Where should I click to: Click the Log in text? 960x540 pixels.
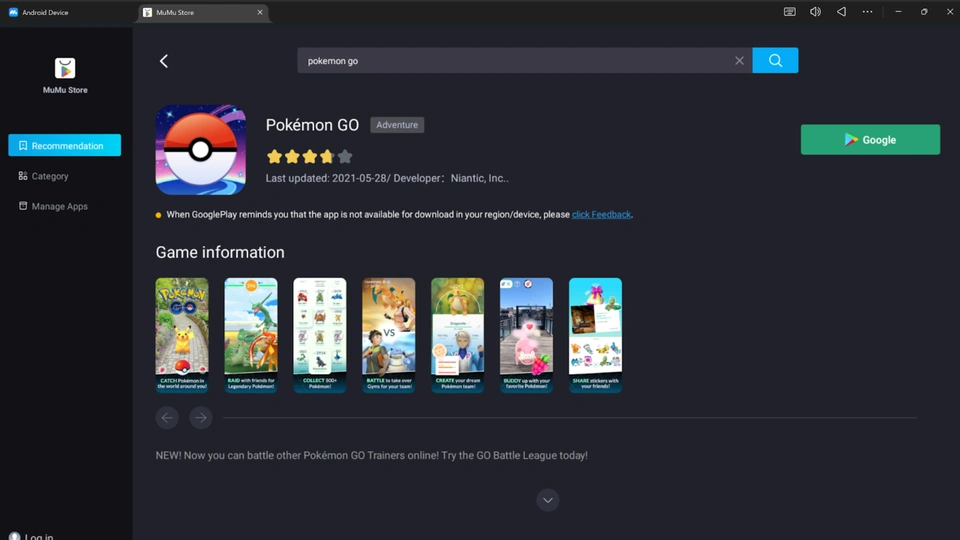[39, 536]
